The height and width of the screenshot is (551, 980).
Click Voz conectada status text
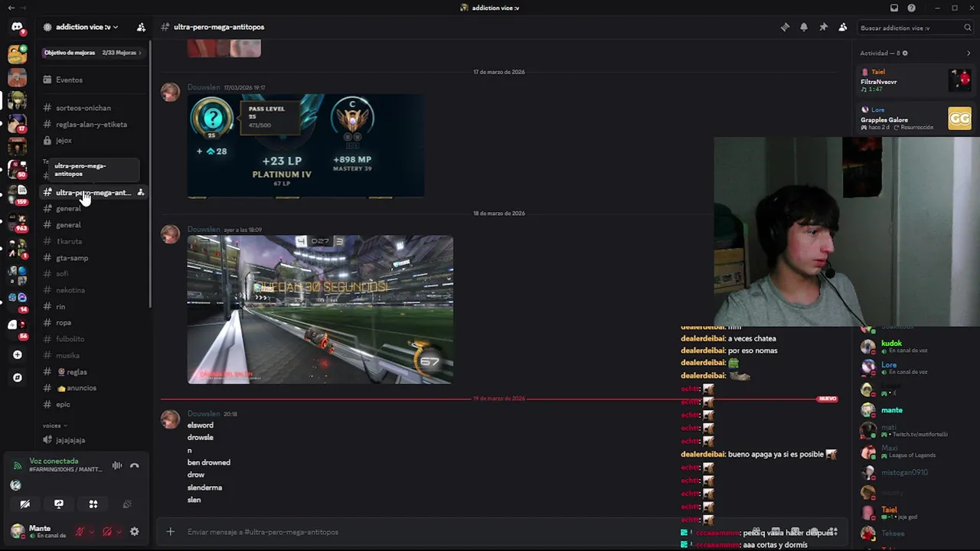click(54, 461)
